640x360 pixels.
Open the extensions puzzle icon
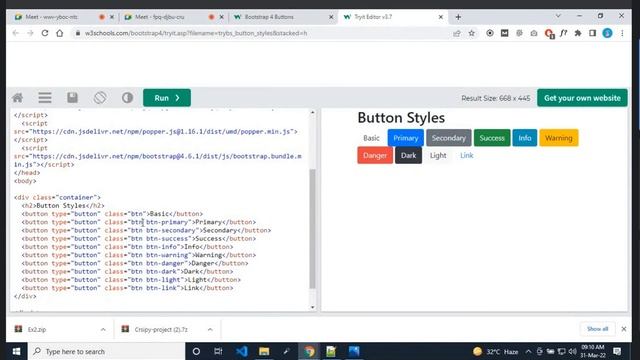pyautogui.click(x=578, y=33)
